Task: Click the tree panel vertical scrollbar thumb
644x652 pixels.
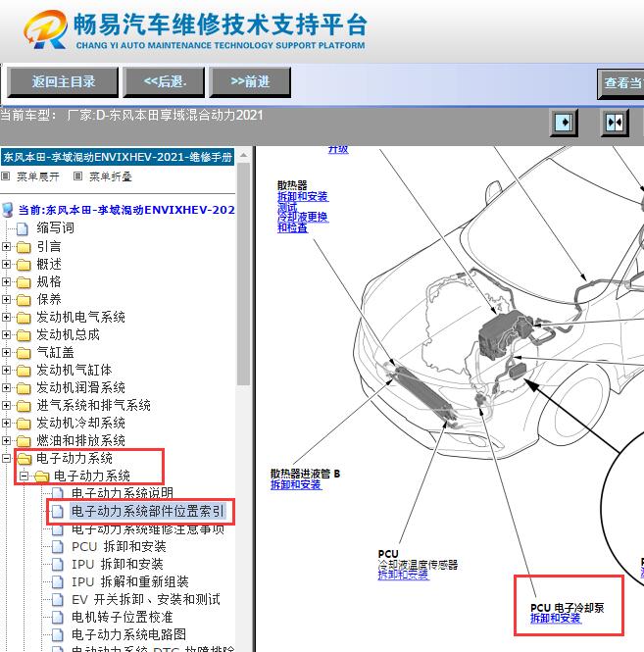Action: click(244, 275)
